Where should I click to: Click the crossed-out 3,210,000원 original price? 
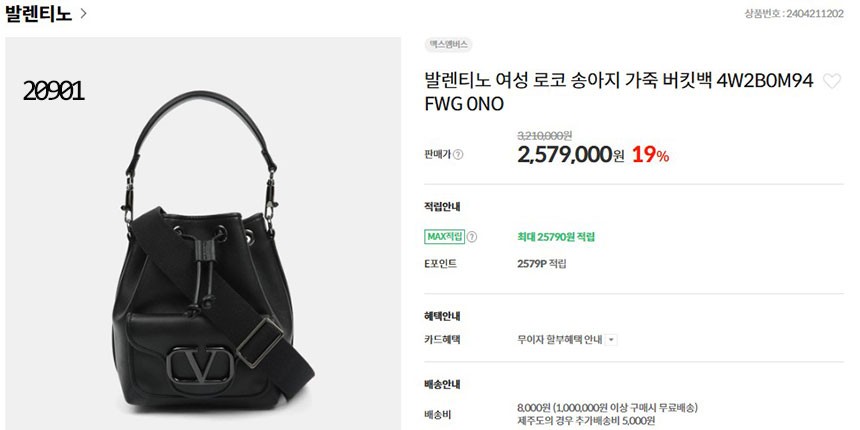coord(545,135)
